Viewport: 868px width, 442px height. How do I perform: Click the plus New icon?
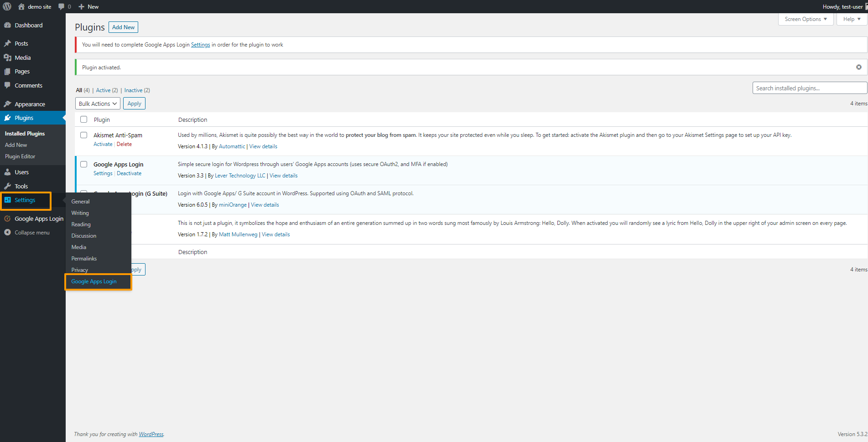pos(81,6)
